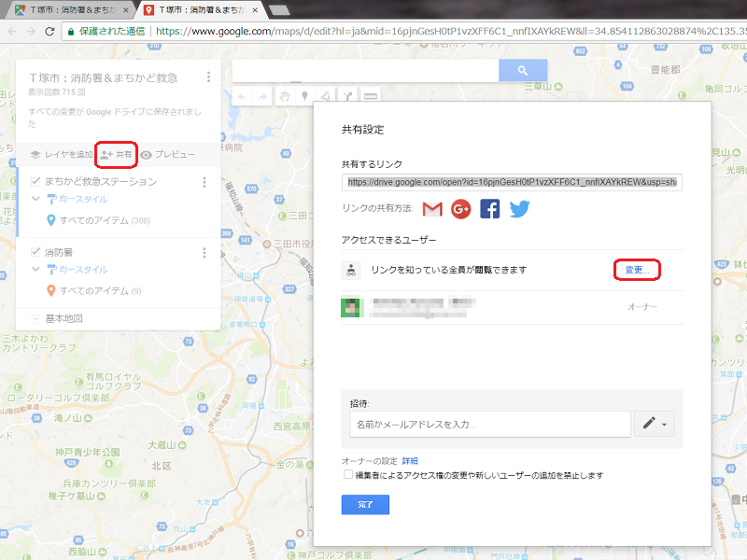Screen dimensions: 747x560
Task: Click 共有 share button
Action: (116, 155)
